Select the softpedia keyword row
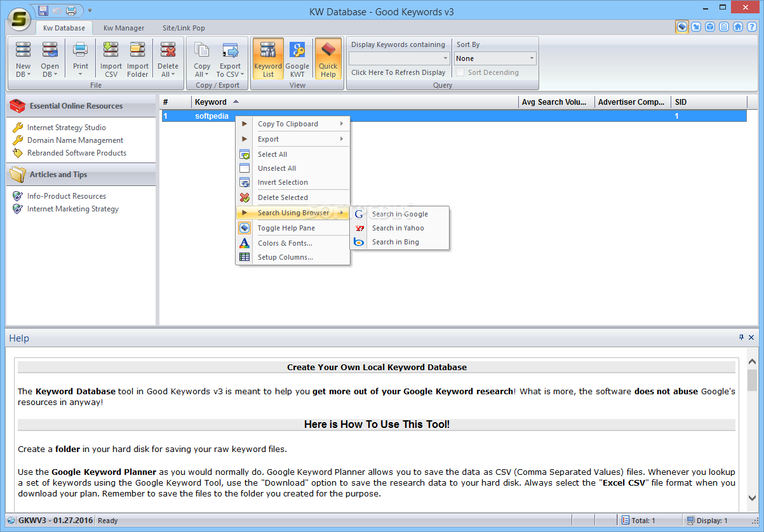This screenshot has height=532, width=764. (x=454, y=116)
